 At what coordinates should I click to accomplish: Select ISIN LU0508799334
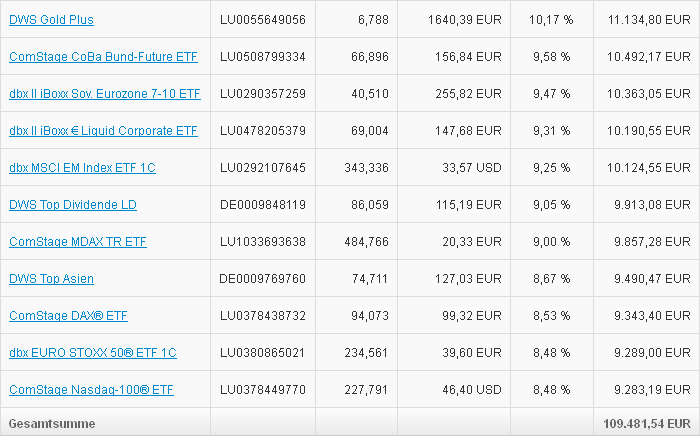263,57
